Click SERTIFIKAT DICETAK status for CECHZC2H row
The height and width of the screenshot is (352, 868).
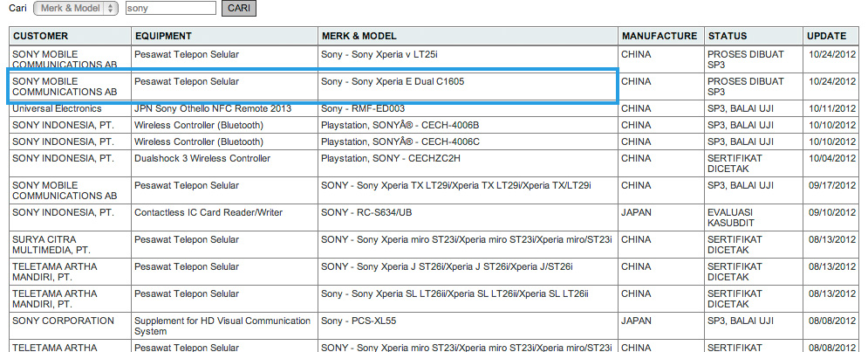point(754,163)
